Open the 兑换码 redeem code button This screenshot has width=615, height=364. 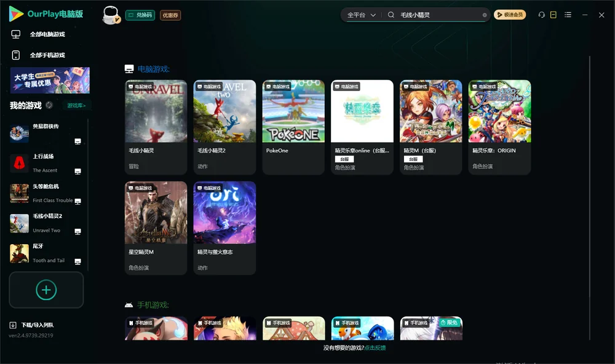[x=140, y=15]
